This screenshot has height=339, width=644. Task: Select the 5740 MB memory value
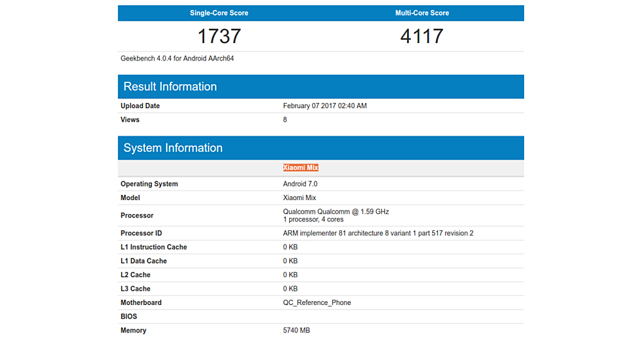(x=296, y=331)
